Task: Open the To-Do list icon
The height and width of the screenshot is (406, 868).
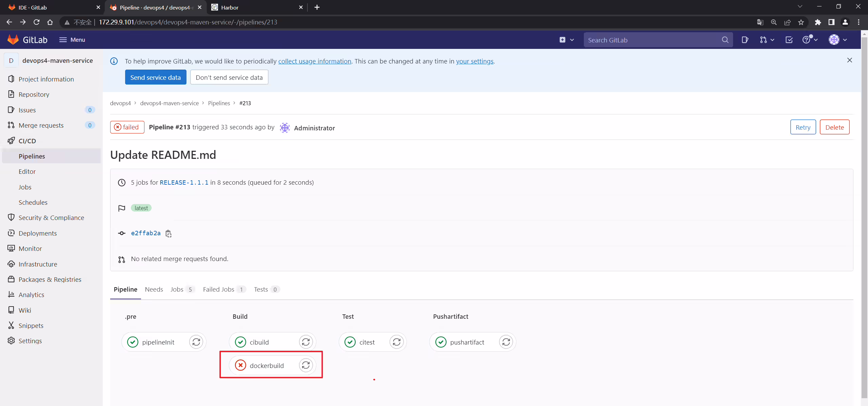Action: 789,40
